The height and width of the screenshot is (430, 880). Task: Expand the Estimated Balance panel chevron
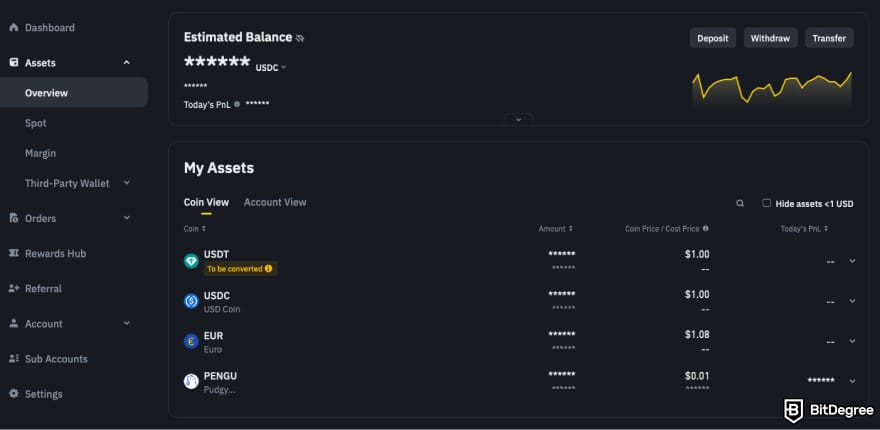(x=519, y=119)
